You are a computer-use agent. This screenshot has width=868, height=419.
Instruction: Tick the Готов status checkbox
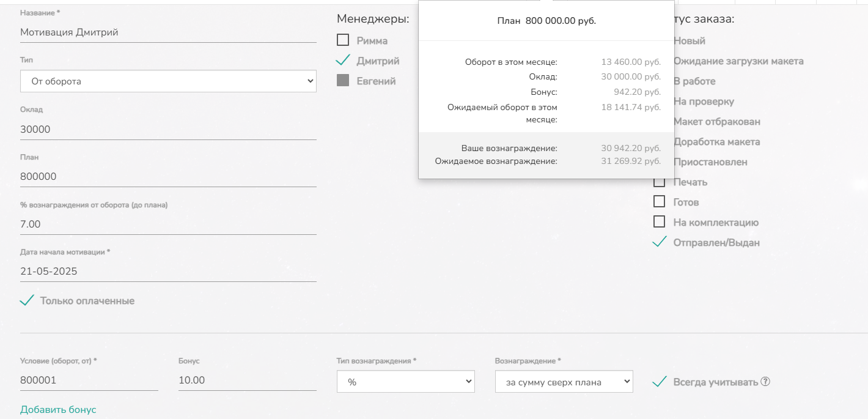pyautogui.click(x=659, y=202)
